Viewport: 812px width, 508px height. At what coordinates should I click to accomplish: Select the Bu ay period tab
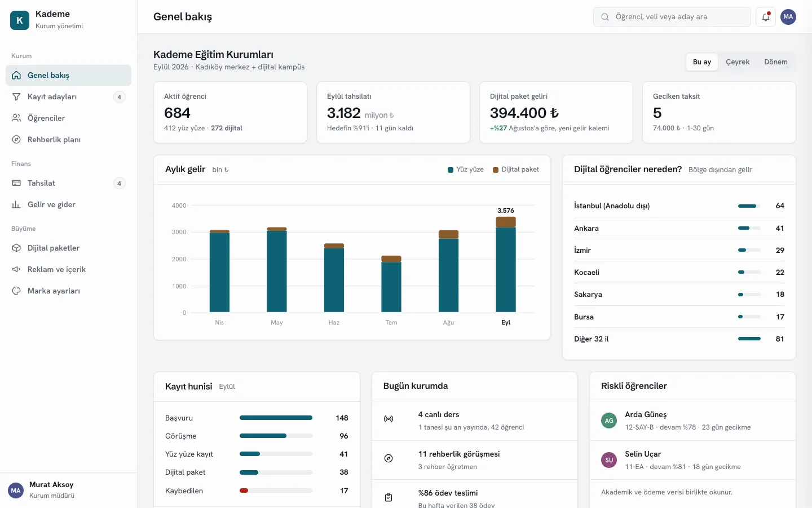(702, 62)
